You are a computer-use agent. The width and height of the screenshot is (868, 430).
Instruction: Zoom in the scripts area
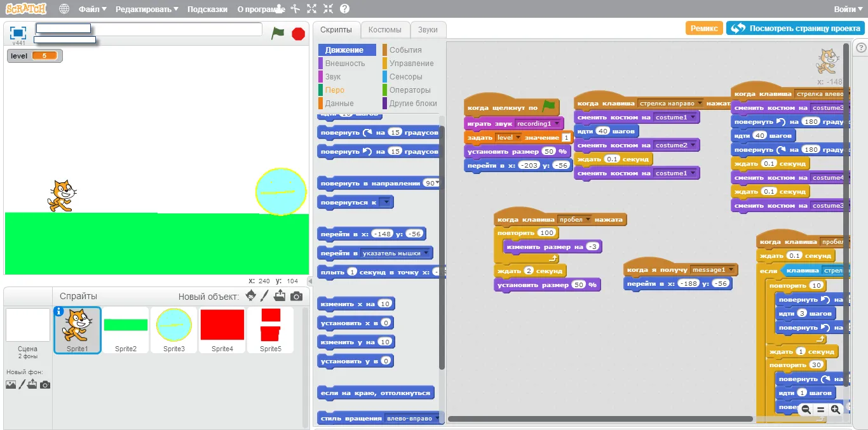(x=835, y=410)
